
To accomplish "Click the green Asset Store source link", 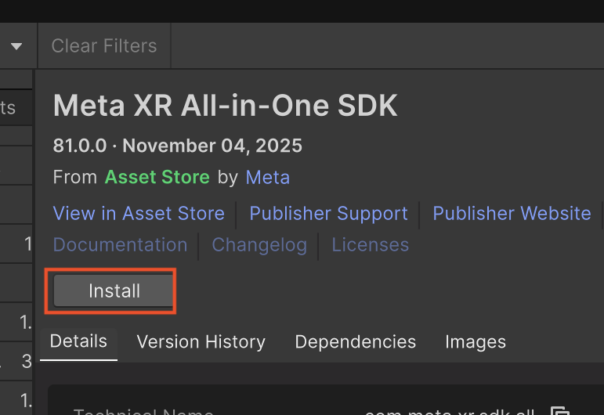I will click(157, 177).
